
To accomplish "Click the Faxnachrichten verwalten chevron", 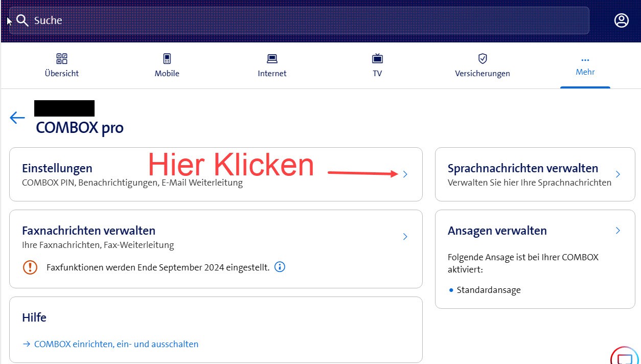I will click(405, 237).
